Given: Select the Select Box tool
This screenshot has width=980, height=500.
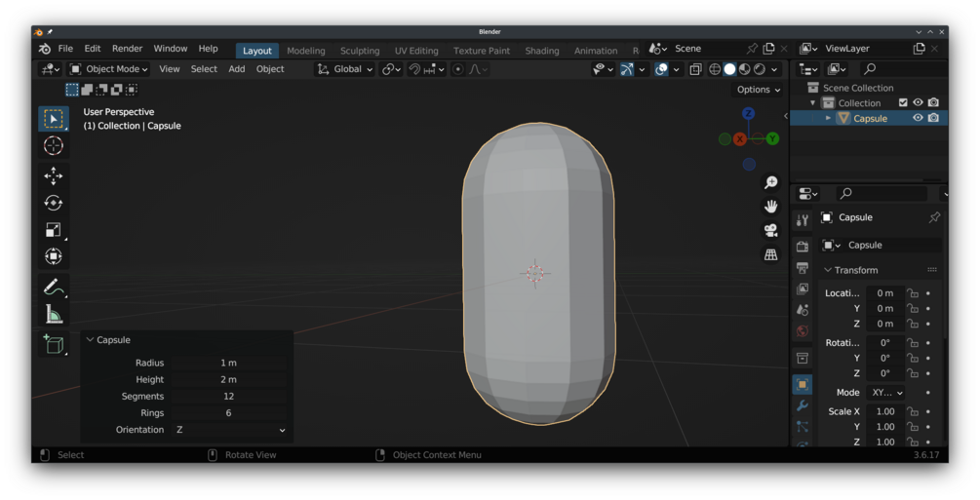Looking at the screenshot, I should [x=53, y=119].
